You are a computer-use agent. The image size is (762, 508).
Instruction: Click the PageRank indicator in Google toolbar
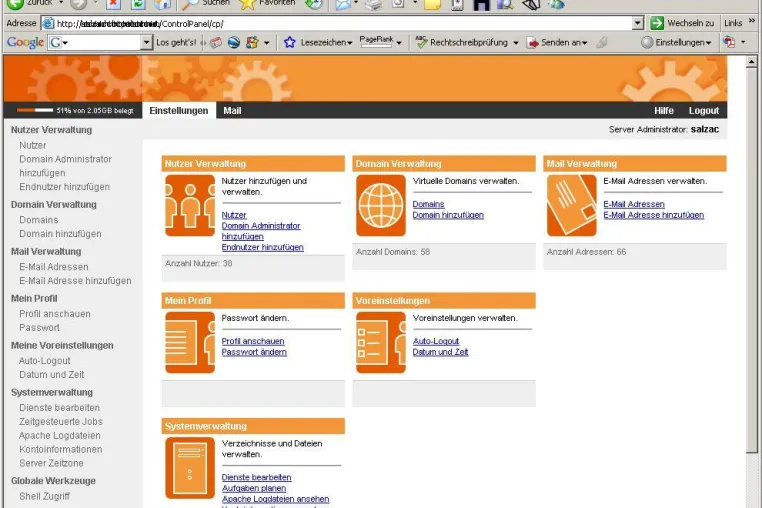(376, 41)
